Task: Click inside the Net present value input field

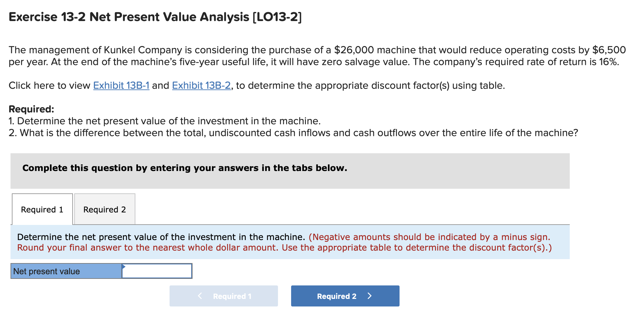Action: point(158,271)
